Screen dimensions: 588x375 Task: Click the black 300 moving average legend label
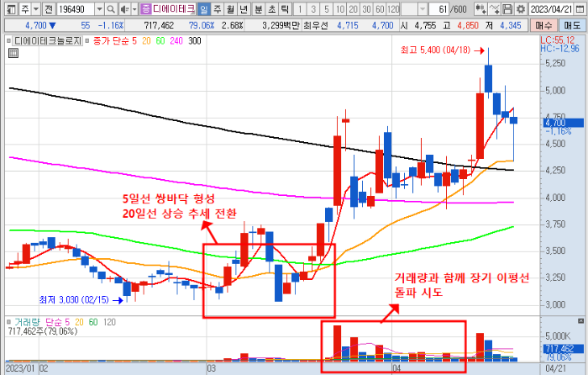[x=195, y=40]
